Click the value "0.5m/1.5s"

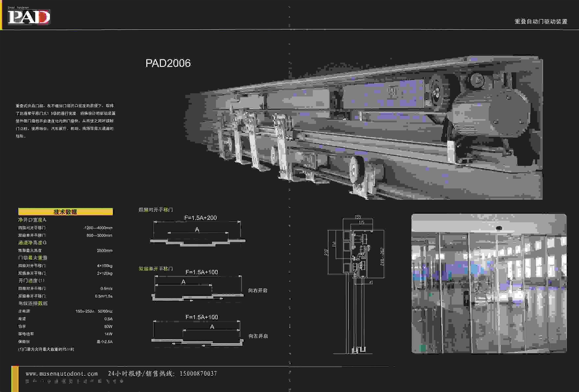pyautogui.click(x=104, y=296)
